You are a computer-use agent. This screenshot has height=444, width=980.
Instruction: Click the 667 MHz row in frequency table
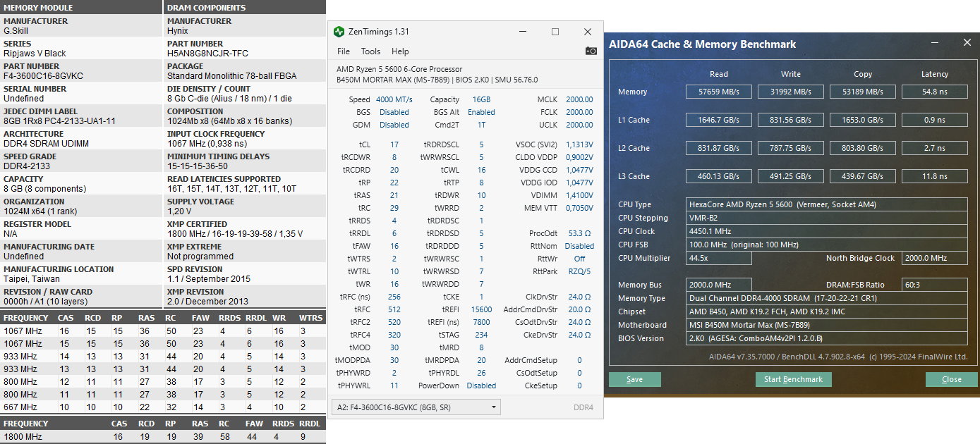coord(163,407)
